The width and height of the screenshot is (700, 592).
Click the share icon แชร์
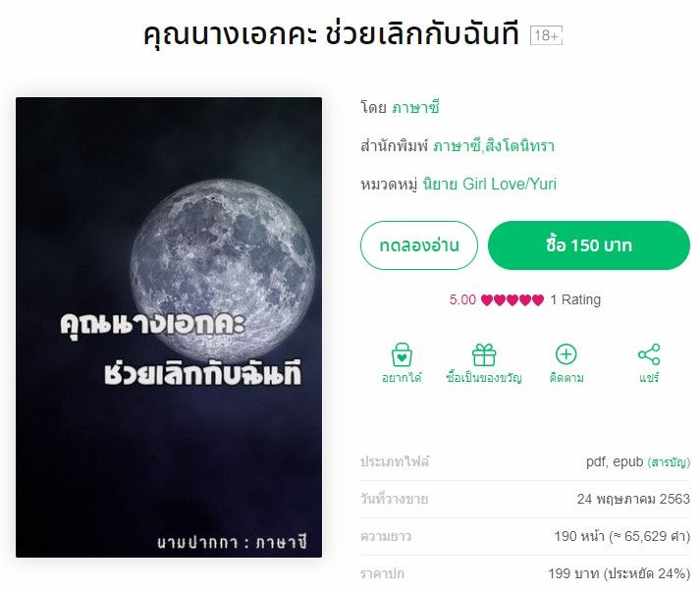(649, 354)
